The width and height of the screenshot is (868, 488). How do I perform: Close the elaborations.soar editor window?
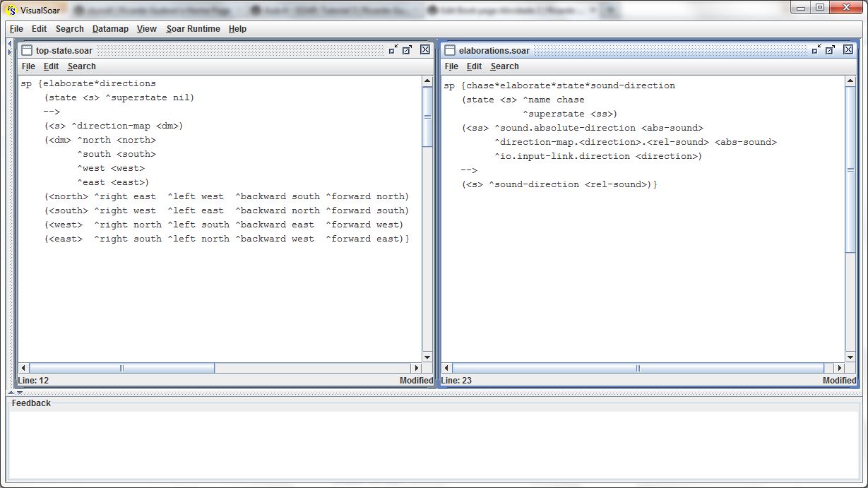(x=848, y=49)
